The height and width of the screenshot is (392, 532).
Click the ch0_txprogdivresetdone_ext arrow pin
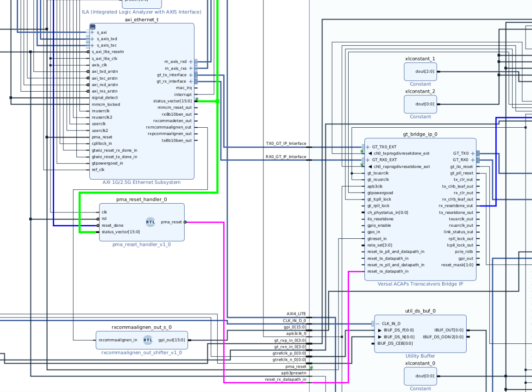click(370, 153)
